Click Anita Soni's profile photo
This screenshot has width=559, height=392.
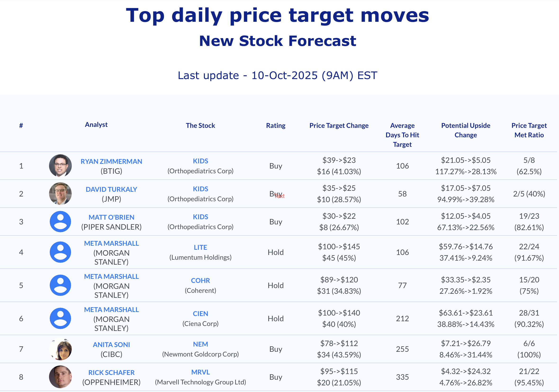(60, 349)
